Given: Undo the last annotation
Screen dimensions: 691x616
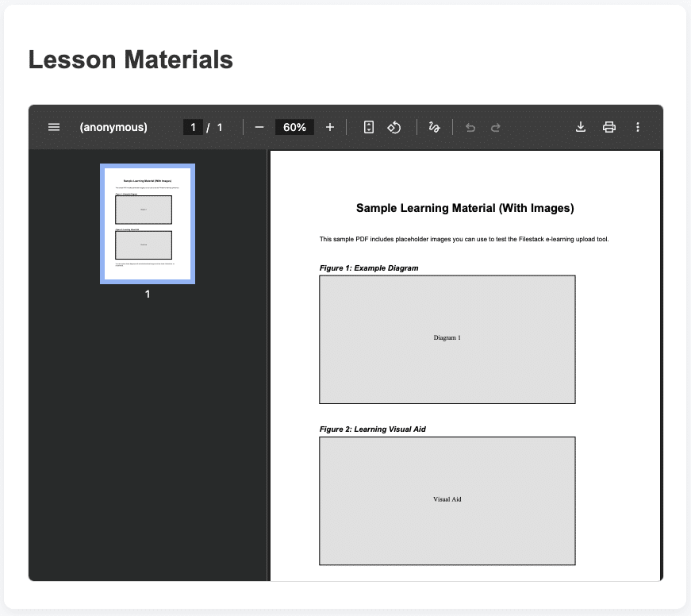Looking at the screenshot, I should [x=470, y=126].
